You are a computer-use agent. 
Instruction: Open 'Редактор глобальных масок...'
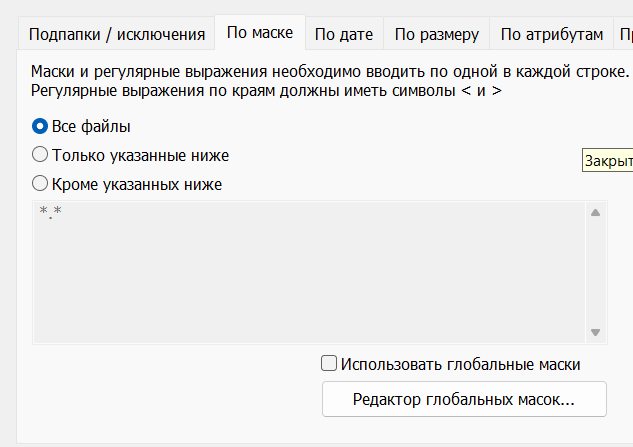(464, 400)
